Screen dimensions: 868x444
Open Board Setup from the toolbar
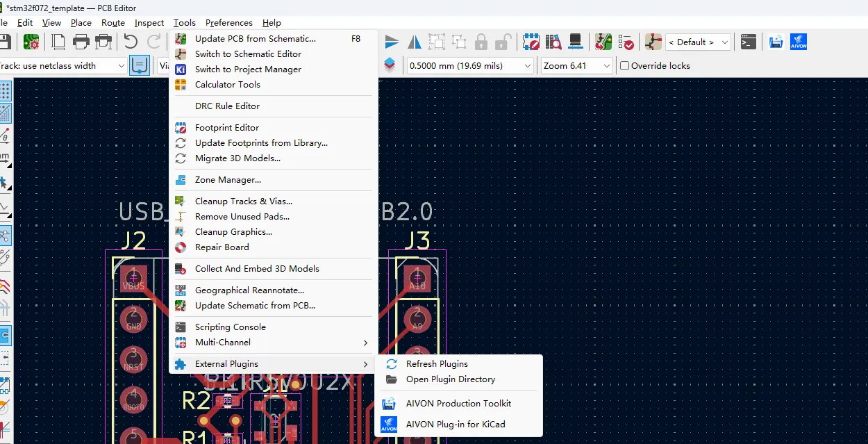[x=31, y=42]
